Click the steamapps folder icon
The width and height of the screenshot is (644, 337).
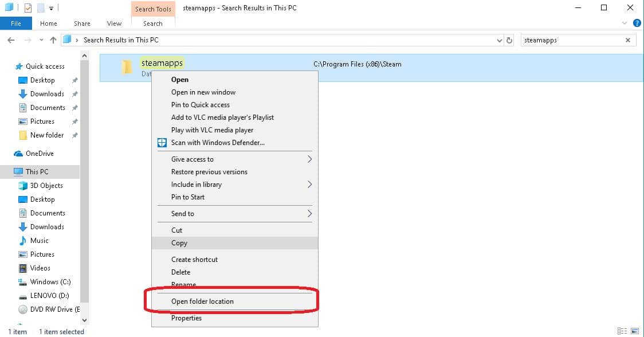click(127, 66)
